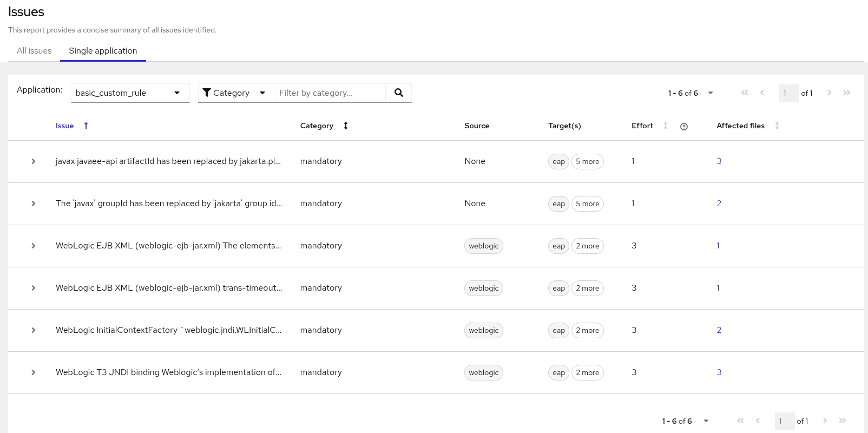The image size is (868, 433).
Task: Sort by Issue column arrow icon
Action: tap(86, 126)
